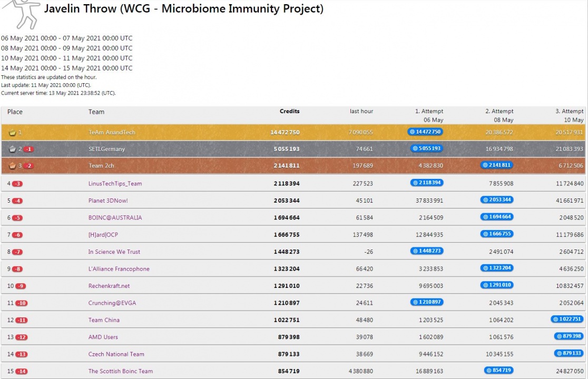The width and height of the screenshot is (588, 379).
Task: Open the AMD Users team link
Action: pyautogui.click(x=103, y=337)
